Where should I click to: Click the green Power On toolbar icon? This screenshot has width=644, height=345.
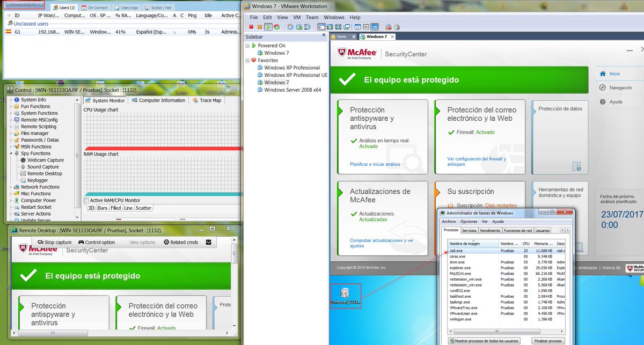[268, 27]
